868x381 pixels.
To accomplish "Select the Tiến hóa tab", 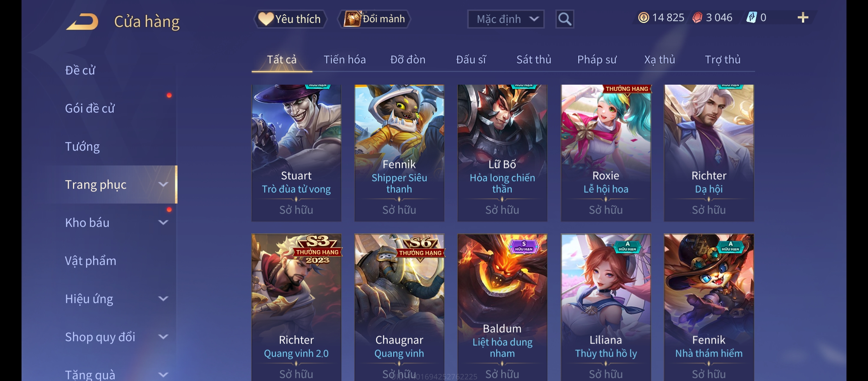I will (345, 60).
